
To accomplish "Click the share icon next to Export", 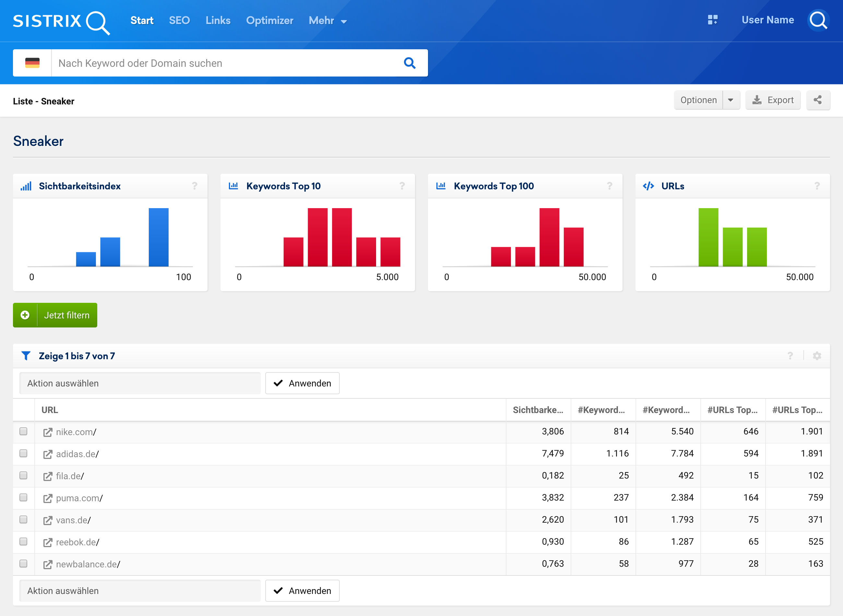I will coord(818,100).
